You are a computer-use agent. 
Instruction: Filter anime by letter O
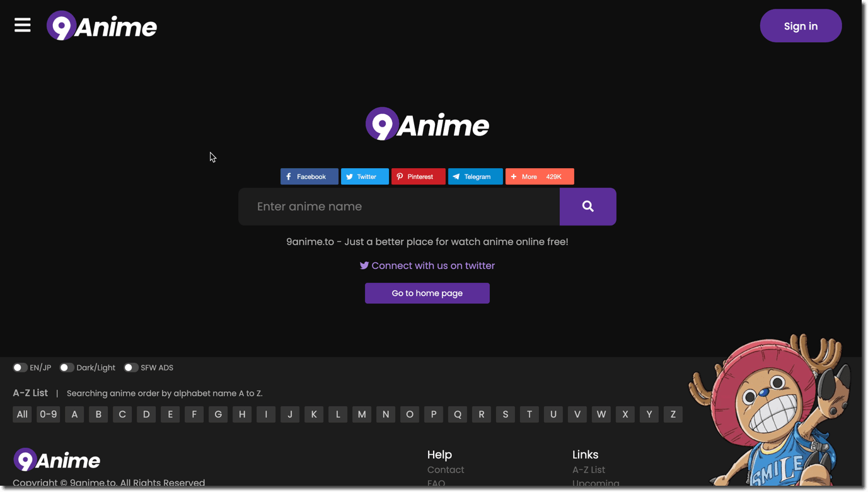pyautogui.click(x=410, y=415)
